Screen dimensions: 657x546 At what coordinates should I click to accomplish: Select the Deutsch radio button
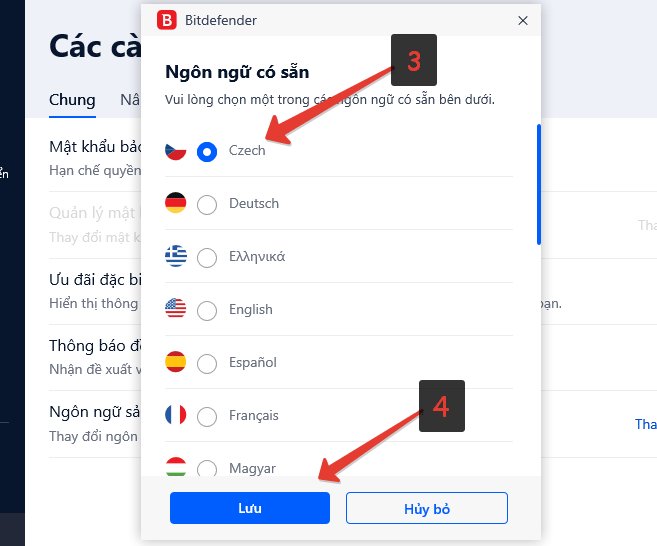[207, 205]
